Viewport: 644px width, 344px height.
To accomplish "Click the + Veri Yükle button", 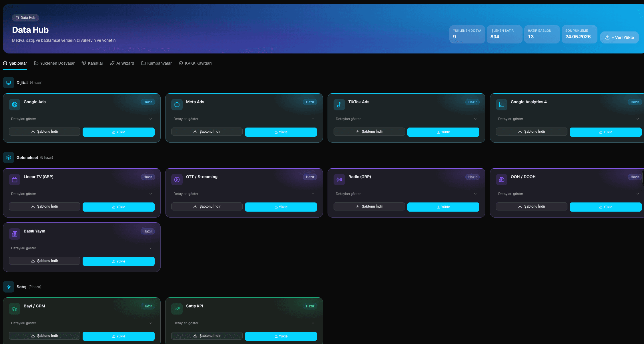I will click(x=619, y=37).
